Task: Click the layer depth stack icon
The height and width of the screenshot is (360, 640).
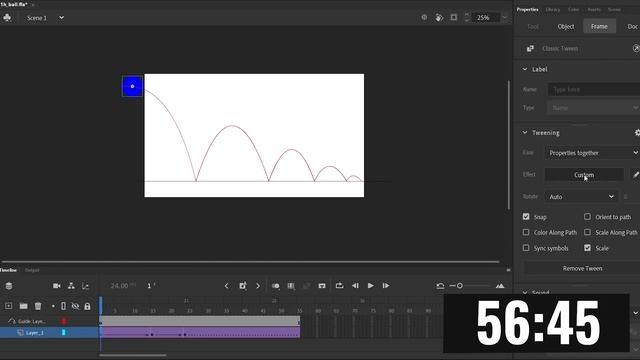Action: (x=9, y=286)
